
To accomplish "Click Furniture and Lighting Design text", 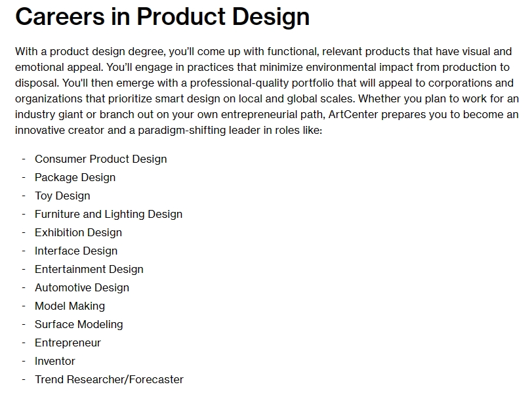I will pyautogui.click(x=109, y=214).
